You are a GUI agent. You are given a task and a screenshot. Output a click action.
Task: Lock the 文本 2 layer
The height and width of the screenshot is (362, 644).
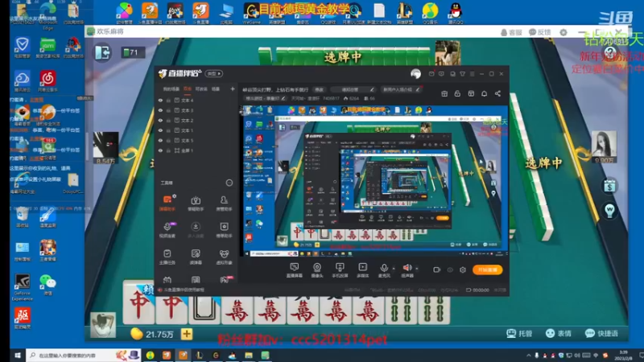pos(168,120)
